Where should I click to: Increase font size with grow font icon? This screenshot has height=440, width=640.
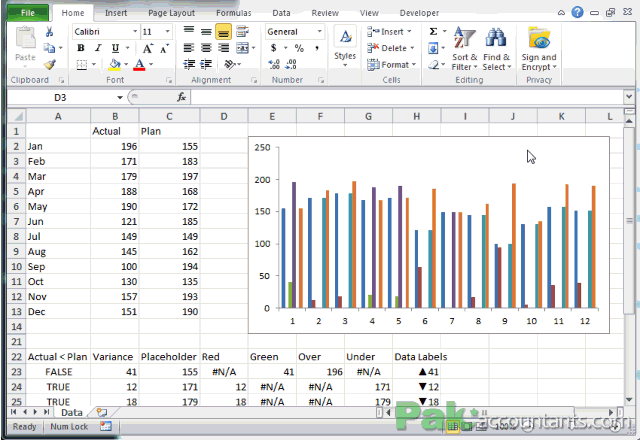pyautogui.click(x=147, y=49)
